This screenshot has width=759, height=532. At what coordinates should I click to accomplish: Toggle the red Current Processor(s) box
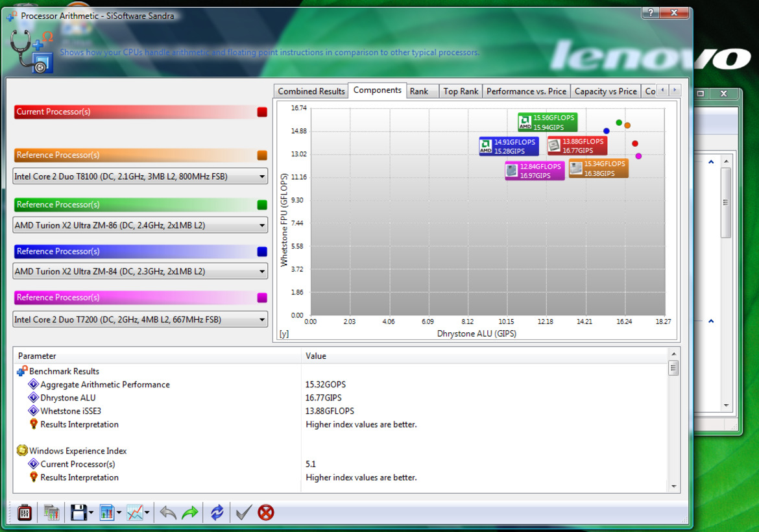262,112
